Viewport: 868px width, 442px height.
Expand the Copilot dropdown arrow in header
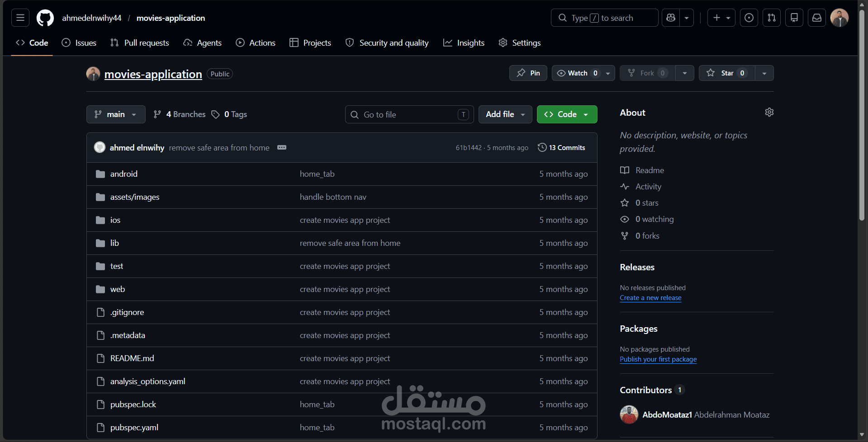pos(687,18)
